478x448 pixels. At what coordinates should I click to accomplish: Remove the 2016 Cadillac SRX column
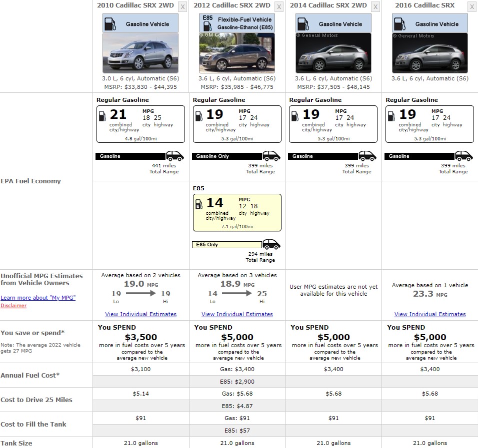tap(472, 7)
